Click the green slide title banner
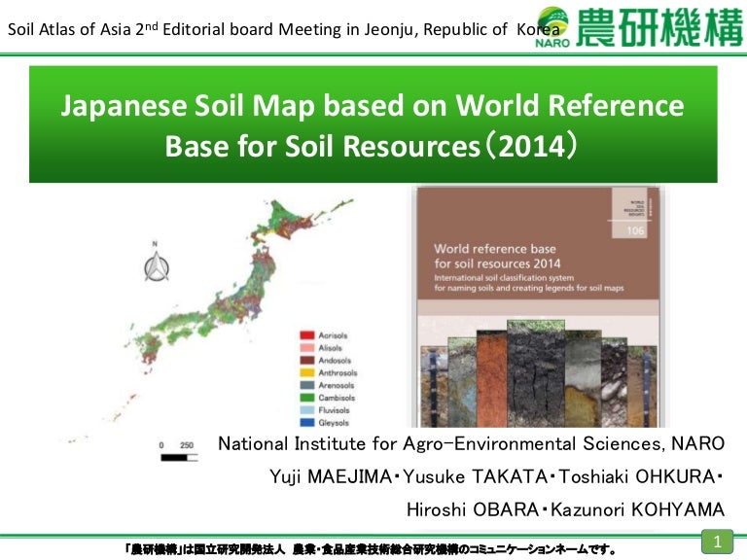 coord(373,125)
